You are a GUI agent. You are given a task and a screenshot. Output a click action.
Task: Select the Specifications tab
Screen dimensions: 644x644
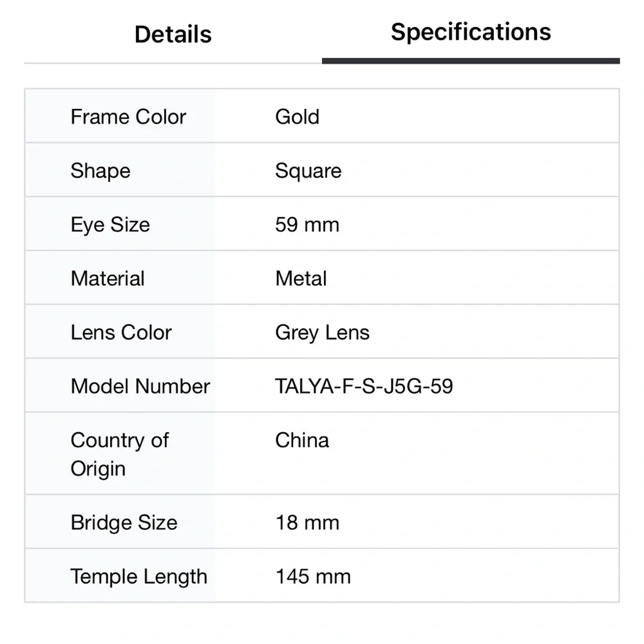471,32
